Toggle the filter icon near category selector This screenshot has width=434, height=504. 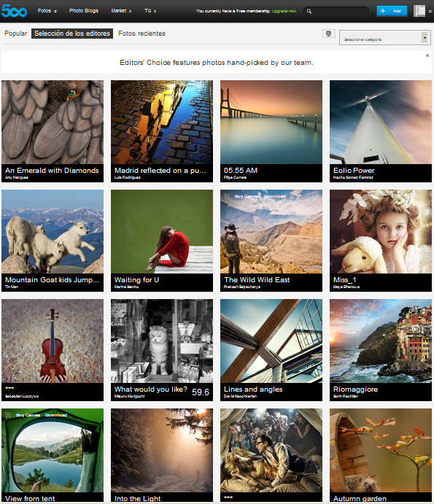(x=328, y=34)
